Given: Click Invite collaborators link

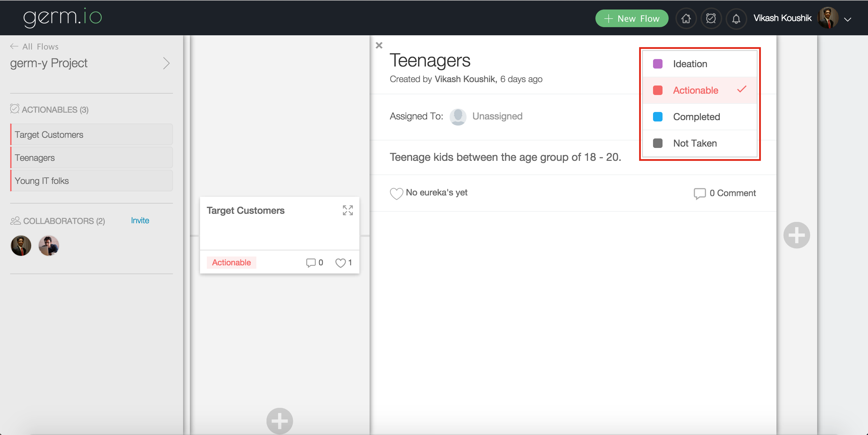Looking at the screenshot, I should (x=140, y=221).
